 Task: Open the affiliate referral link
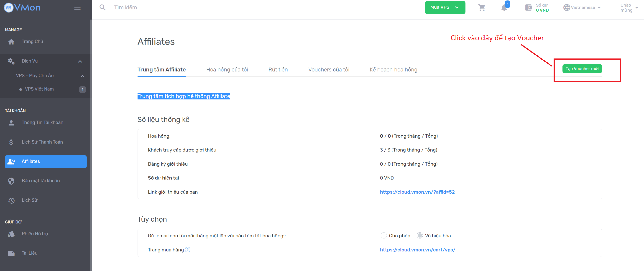[417, 192]
